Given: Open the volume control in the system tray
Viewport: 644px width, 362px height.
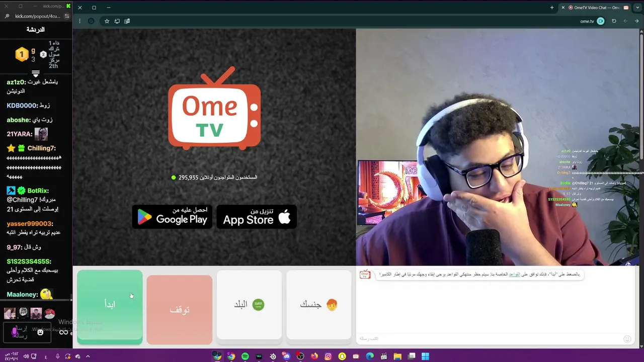Looking at the screenshot, I should pos(26,356).
